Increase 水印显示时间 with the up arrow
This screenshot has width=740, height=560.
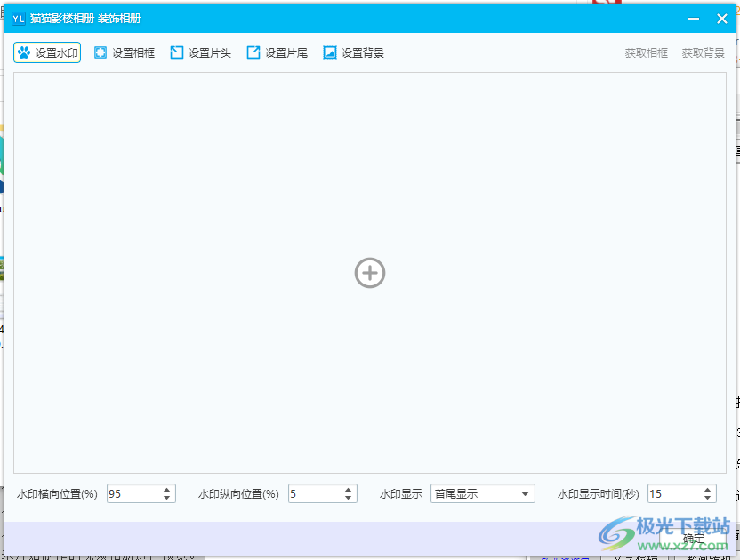707,490
